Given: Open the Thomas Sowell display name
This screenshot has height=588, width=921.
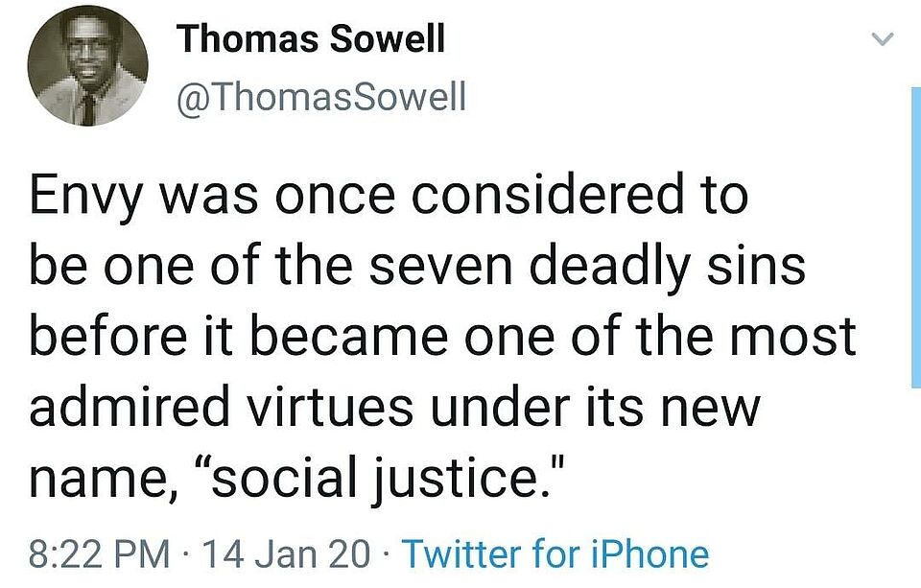Looking at the screenshot, I should pos(312,38).
